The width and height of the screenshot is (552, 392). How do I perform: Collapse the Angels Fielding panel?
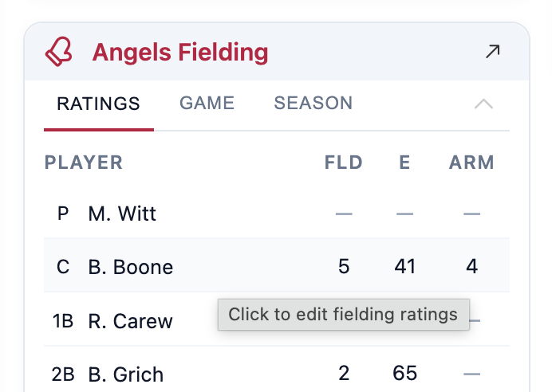click(x=483, y=104)
